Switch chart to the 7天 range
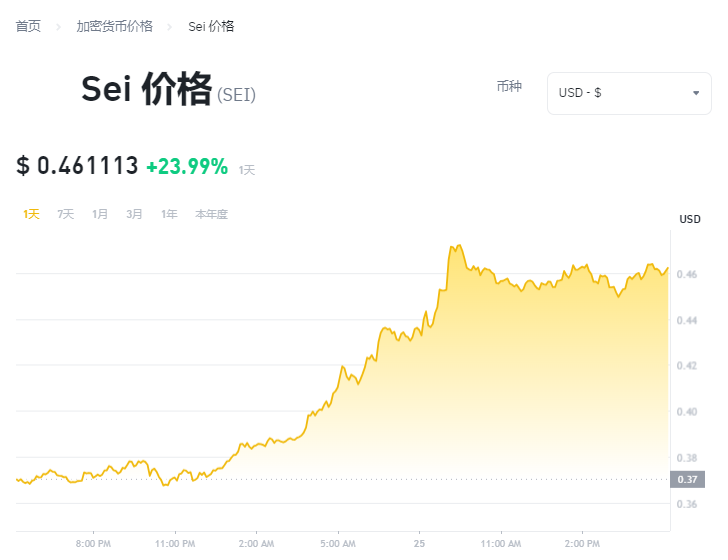 [65, 214]
